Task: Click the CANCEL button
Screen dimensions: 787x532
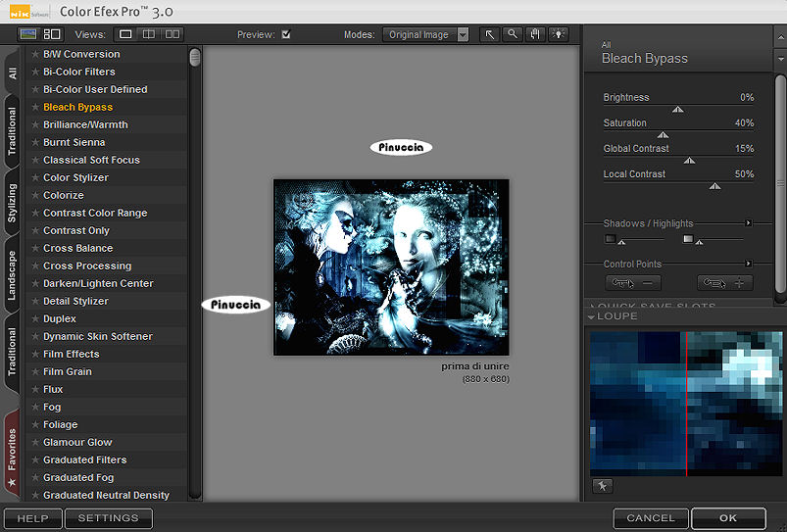Action: [x=651, y=518]
